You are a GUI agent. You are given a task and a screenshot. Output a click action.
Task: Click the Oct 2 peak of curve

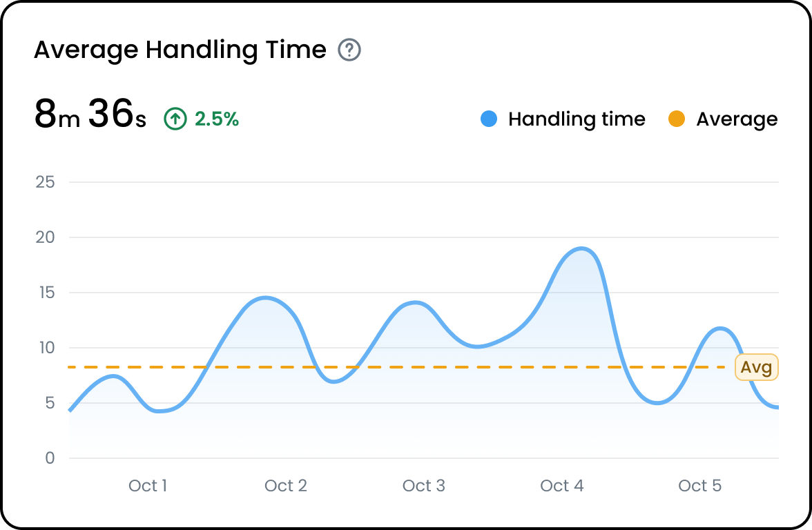click(265, 297)
